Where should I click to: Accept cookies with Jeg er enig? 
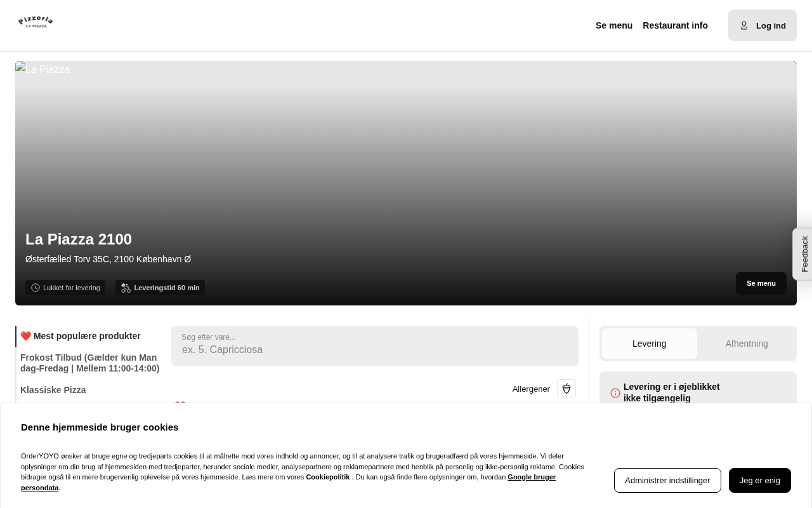(x=760, y=480)
